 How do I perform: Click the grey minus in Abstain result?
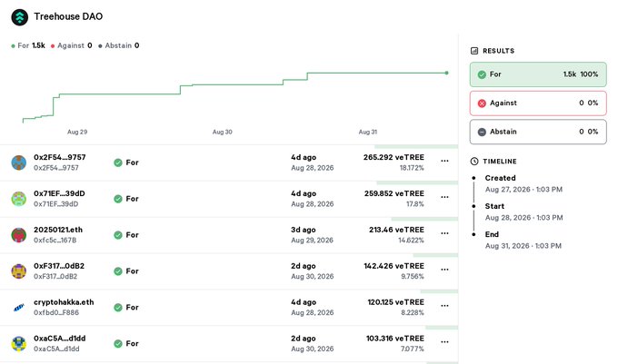point(482,132)
